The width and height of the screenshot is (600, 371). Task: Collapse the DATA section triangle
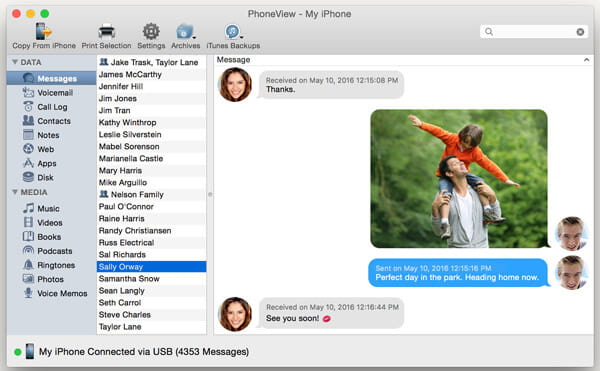click(x=15, y=62)
